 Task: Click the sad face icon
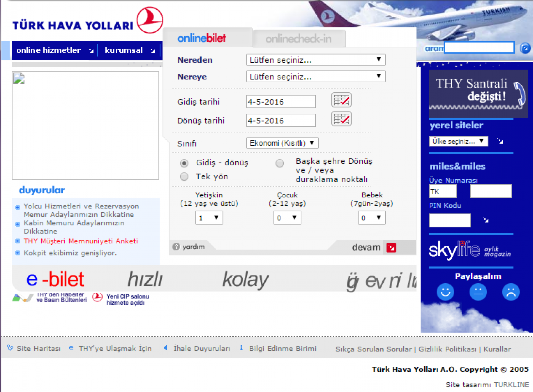510,292
